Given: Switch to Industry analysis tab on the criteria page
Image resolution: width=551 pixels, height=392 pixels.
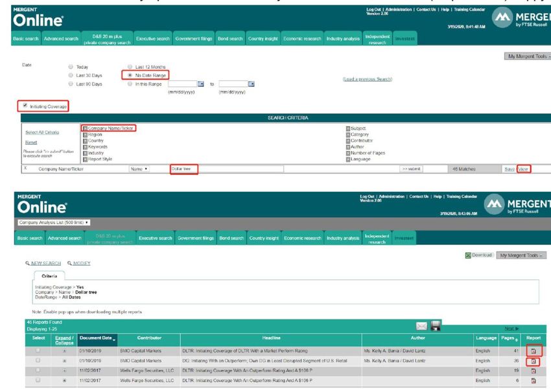Looking at the screenshot, I should (x=343, y=38).
